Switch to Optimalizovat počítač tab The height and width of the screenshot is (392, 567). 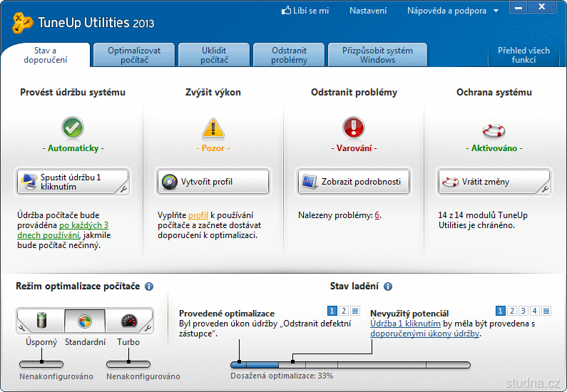click(134, 55)
